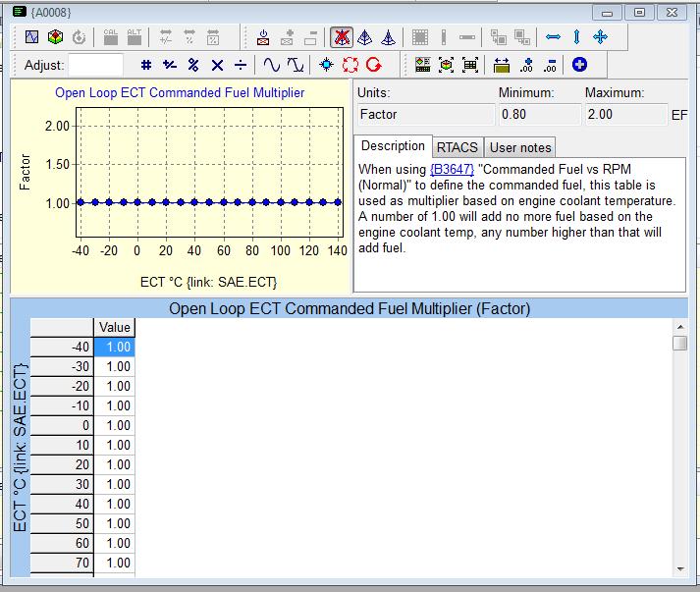Click the greyed plus cell icon
Viewport: 700px width, 592px height.
(x=287, y=37)
